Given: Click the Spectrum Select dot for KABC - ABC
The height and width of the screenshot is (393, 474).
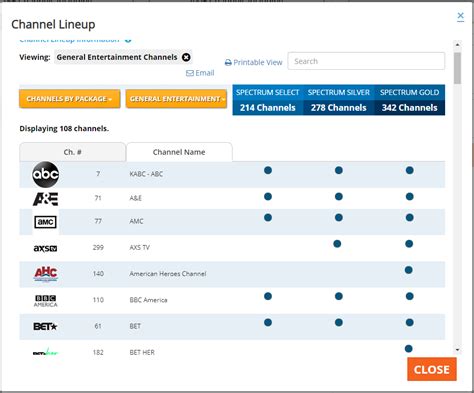Looking at the screenshot, I should 268,170.
